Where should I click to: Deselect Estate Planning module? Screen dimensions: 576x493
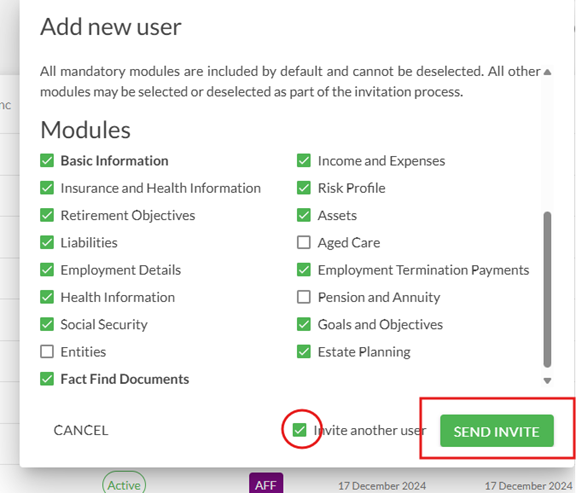[x=304, y=352]
